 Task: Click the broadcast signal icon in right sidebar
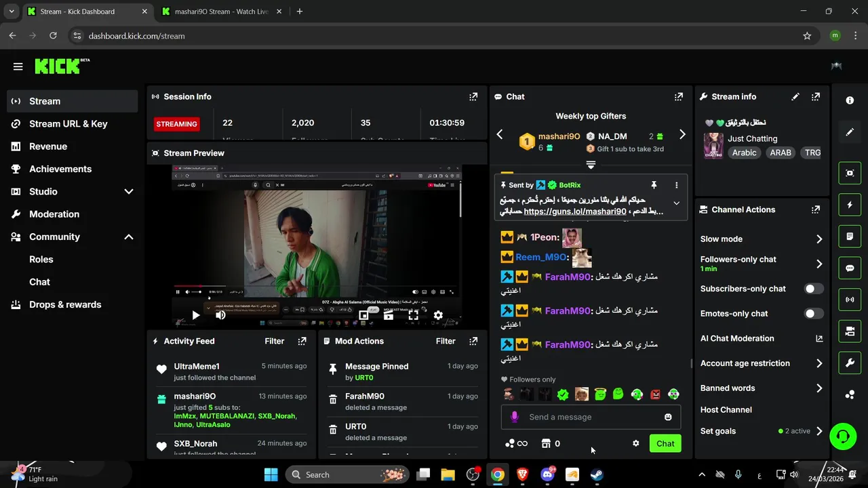pyautogui.click(x=850, y=300)
